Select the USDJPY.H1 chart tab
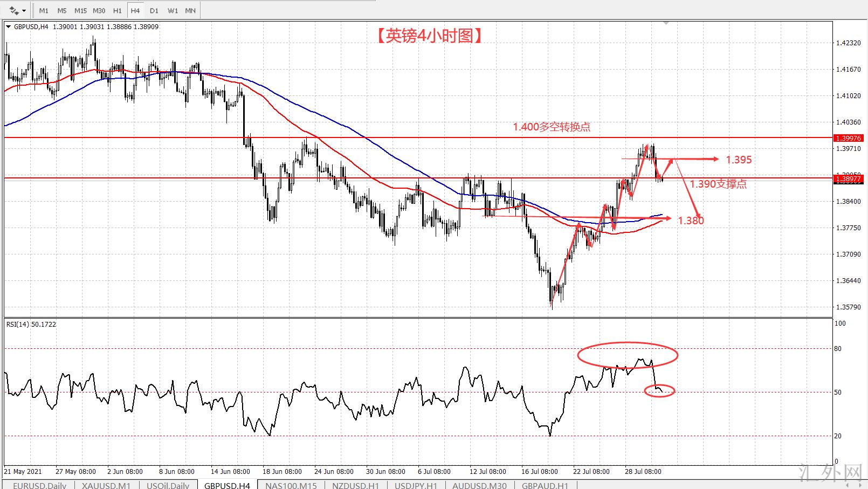Viewport: 868px width, 489px height. coord(416,485)
